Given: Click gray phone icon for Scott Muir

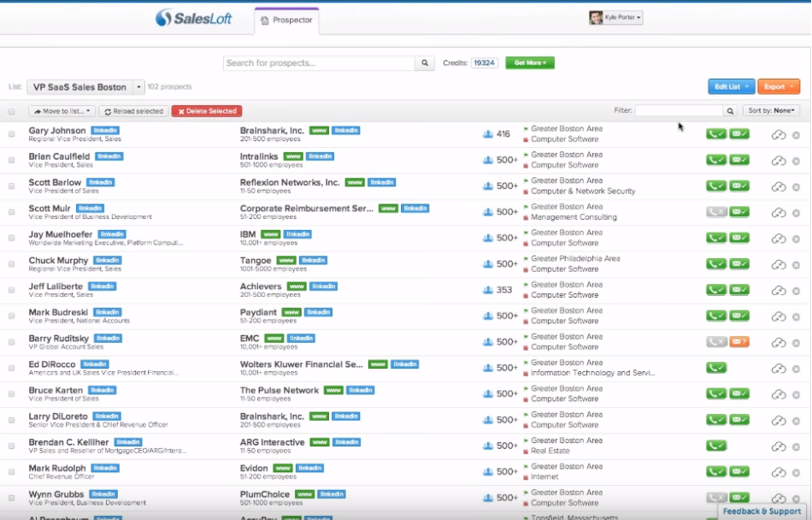Looking at the screenshot, I should tap(716, 212).
